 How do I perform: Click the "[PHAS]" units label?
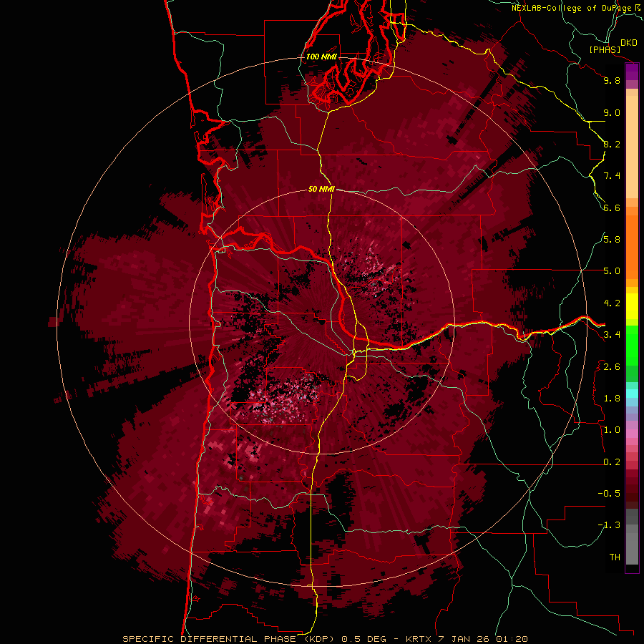coord(605,50)
